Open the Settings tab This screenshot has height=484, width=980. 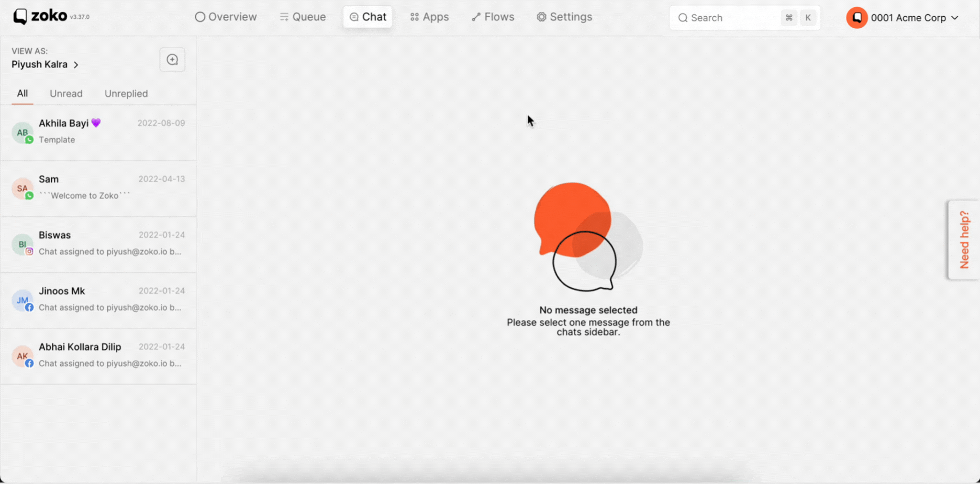click(x=564, y=17)
